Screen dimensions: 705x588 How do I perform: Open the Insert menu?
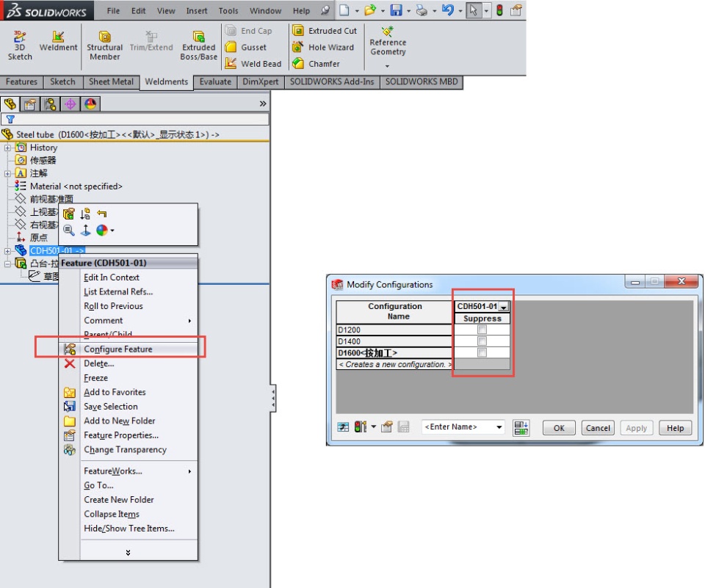click(197, 11)
